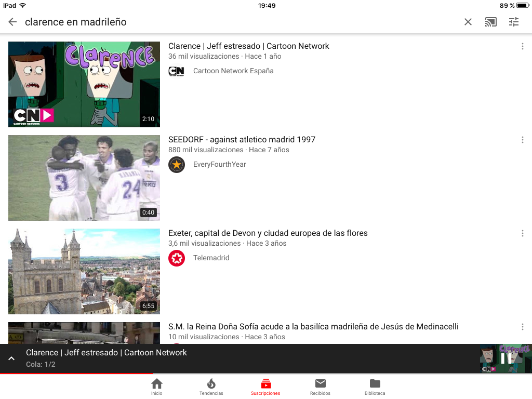This screenshot has width=532, height=399.
Task: Tap the back arrow in search bar
Action: pos(12,22)
